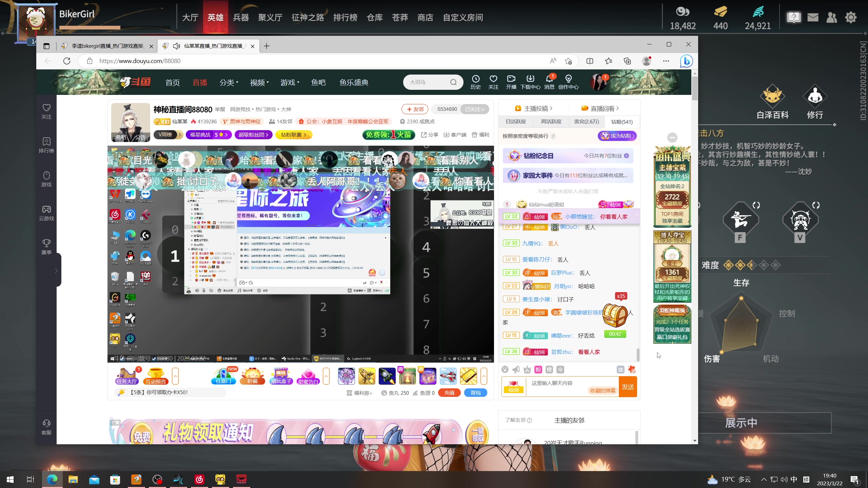Select 排行榜 in game top menu

(x=345, y=17)
